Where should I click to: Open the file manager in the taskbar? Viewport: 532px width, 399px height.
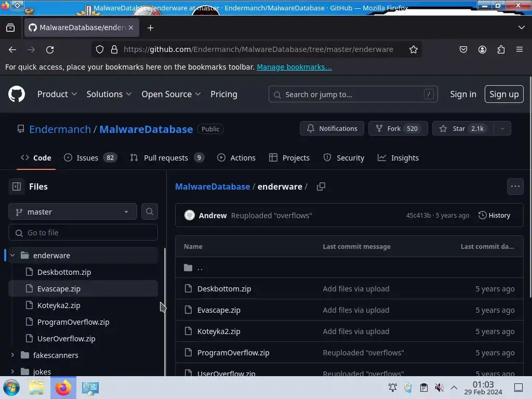coord(36,388)
